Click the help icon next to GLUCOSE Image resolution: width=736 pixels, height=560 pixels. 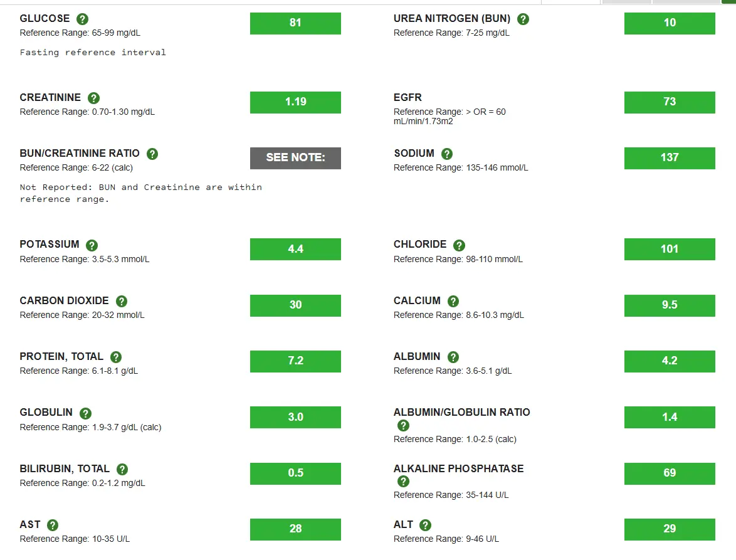82,19
